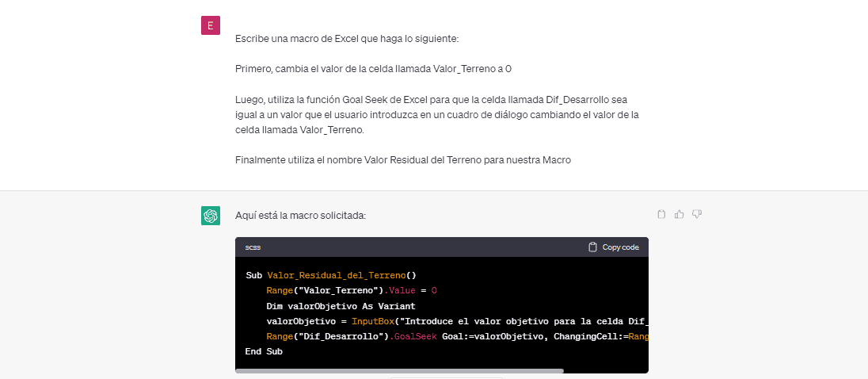Click the Sub Valor_Residual_del_Terreno() code line
868x379 pixels.
click(x=331, y=276)
